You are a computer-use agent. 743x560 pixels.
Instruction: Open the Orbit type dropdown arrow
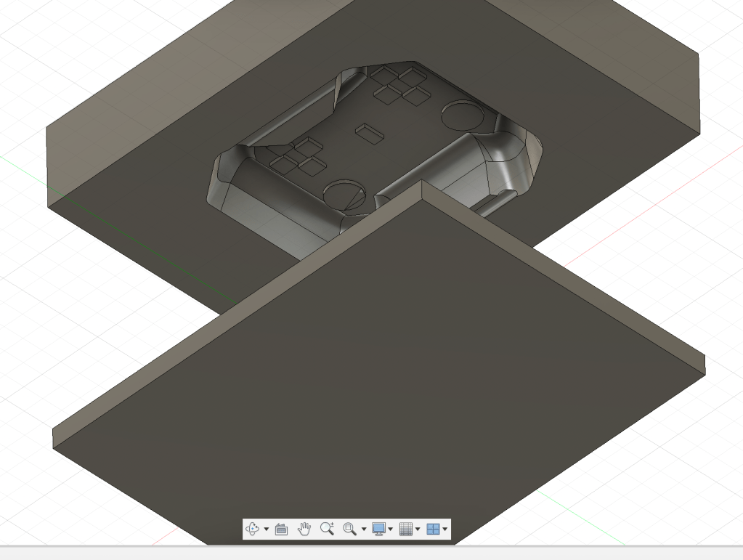coord(266,529)
